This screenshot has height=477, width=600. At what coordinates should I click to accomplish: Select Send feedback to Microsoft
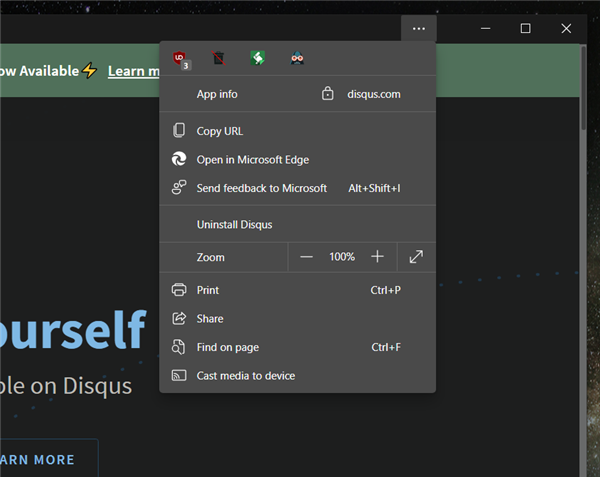coord(261,188)
